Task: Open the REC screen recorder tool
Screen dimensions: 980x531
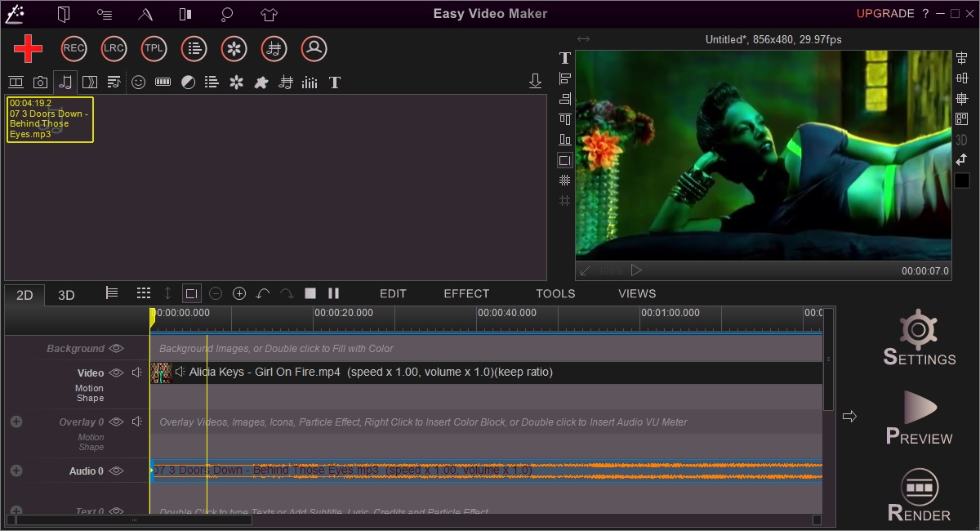Action: tap(73, 48)
